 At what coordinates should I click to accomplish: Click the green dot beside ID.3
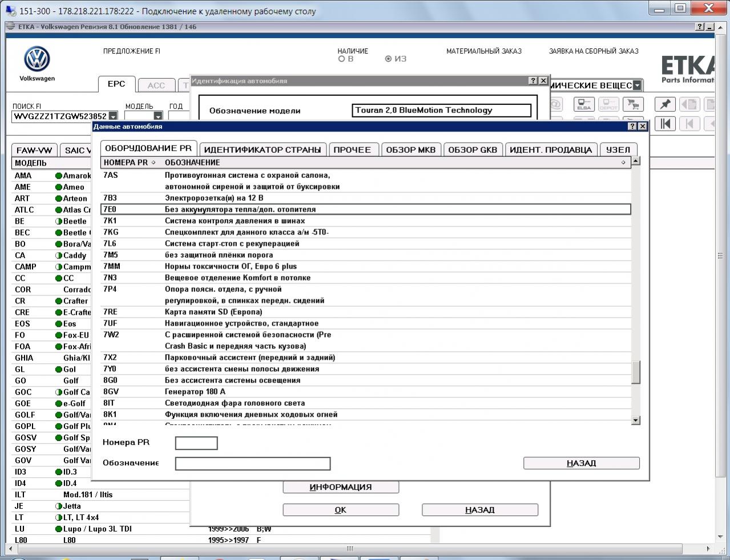click(58, 472)
